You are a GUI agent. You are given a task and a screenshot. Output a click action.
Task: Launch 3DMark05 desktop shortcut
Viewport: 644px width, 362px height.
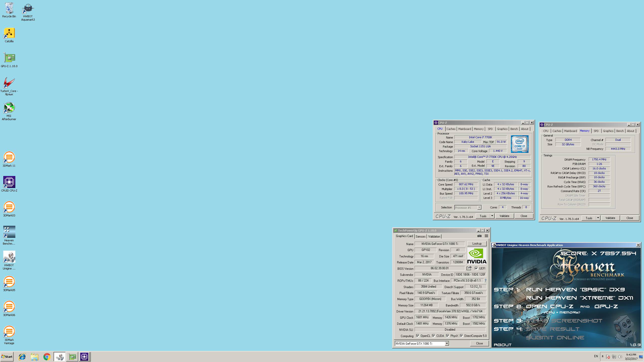click(9, 284)
